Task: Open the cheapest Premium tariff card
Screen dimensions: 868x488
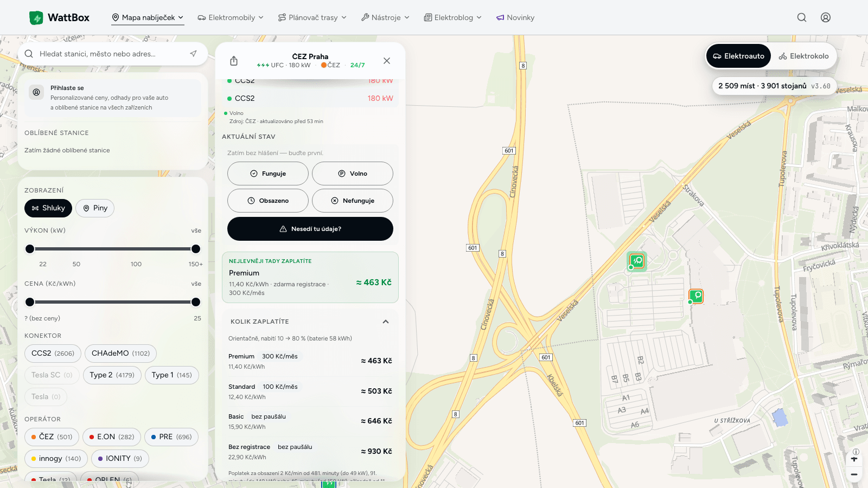Action: (x=310, y=277)
